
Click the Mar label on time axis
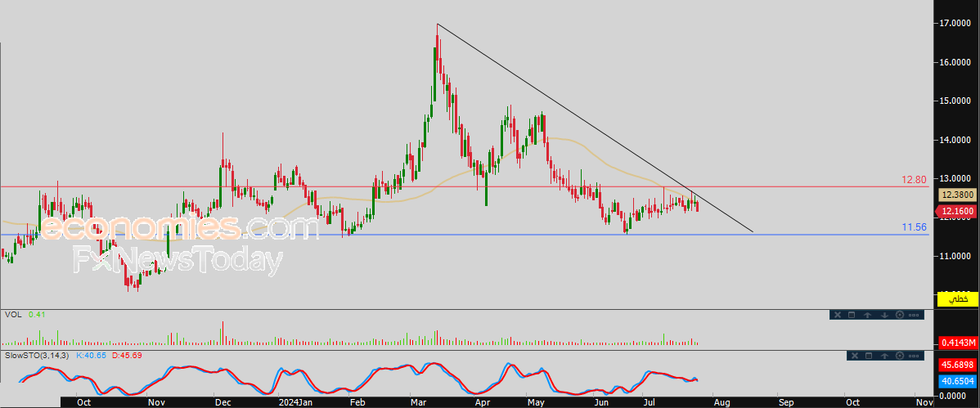419,401
